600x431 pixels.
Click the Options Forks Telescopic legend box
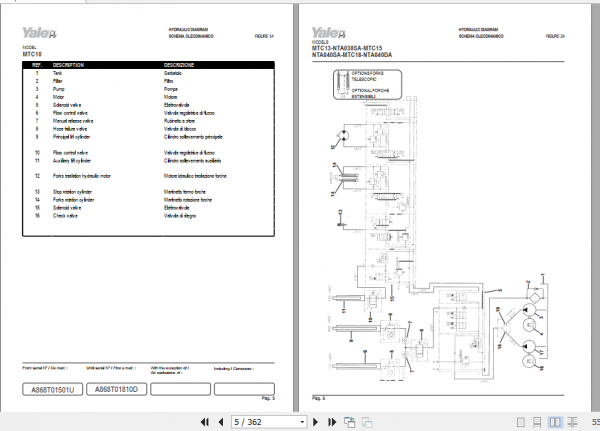367,85
